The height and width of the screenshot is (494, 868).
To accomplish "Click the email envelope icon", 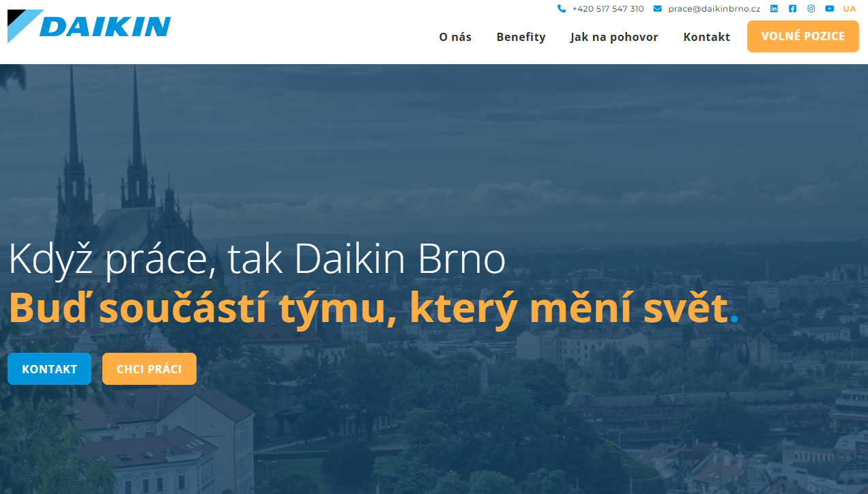I will coord(657,9).
